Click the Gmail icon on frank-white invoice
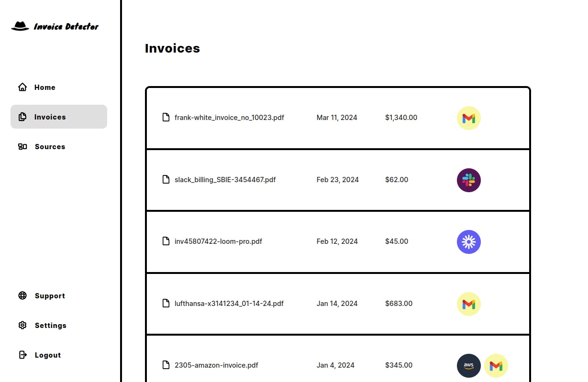This screenshot has width=588, height=382. [469, 118]
